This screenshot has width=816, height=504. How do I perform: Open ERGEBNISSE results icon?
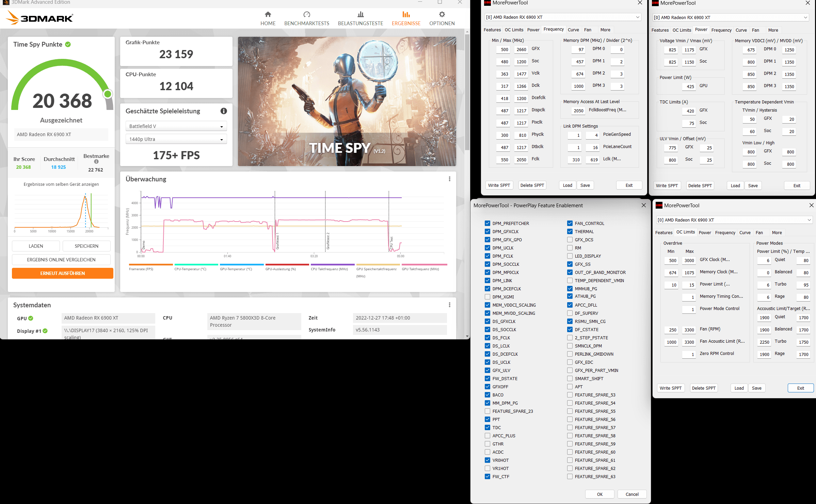coord(406,14)
